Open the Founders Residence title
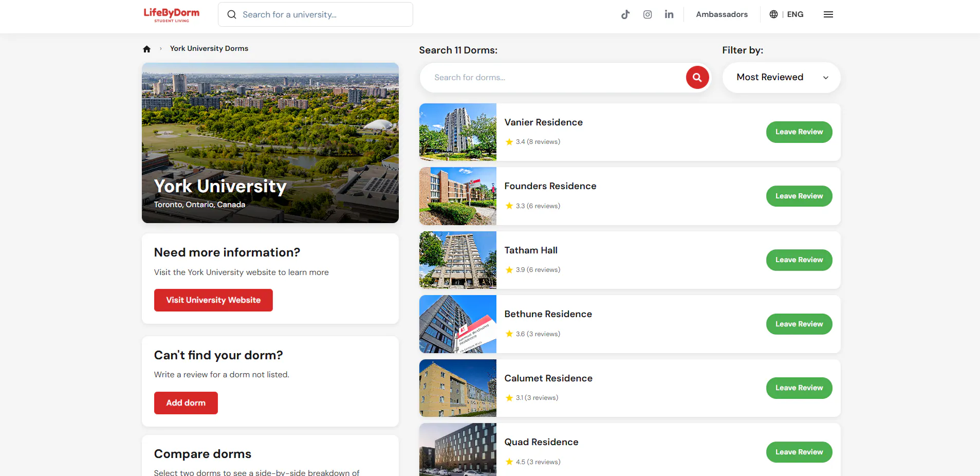This screenshot has height=476, width=980. click(550, 186)
